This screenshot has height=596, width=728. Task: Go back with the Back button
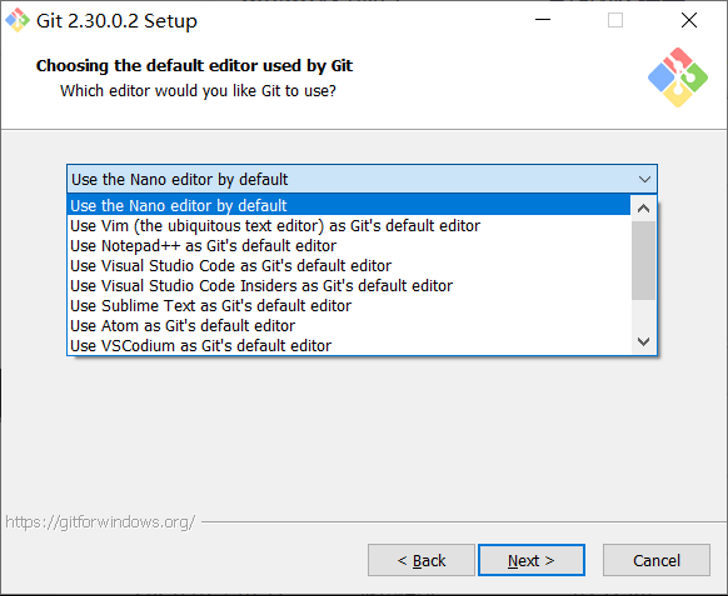coord(421,560)
